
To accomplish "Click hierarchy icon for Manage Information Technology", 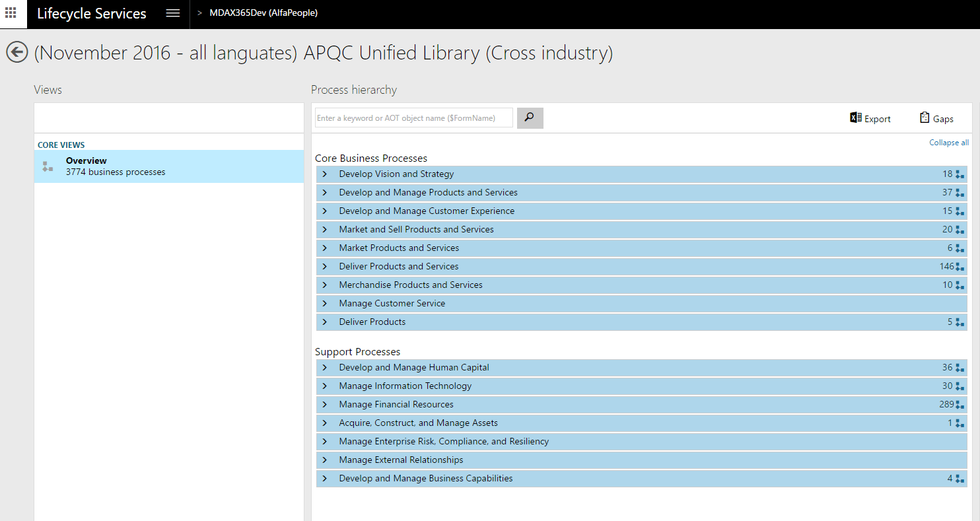I will 960,386.
